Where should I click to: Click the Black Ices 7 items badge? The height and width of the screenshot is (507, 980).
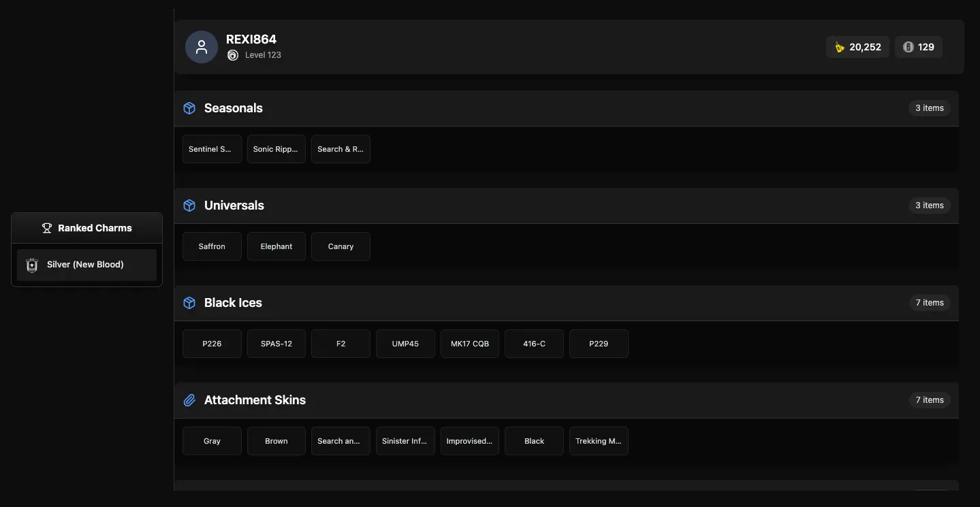coord(930,303)
